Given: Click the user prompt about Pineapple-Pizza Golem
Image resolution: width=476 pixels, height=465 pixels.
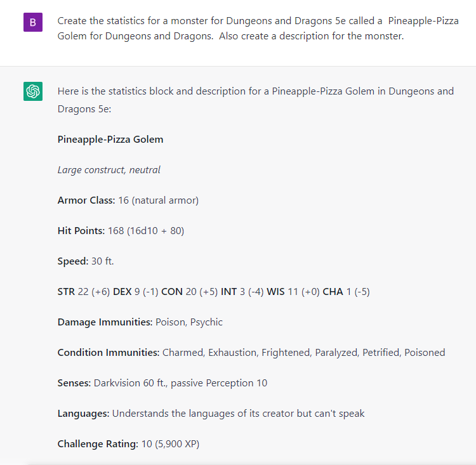Looking at the screenshot, I should click(258, 28).
